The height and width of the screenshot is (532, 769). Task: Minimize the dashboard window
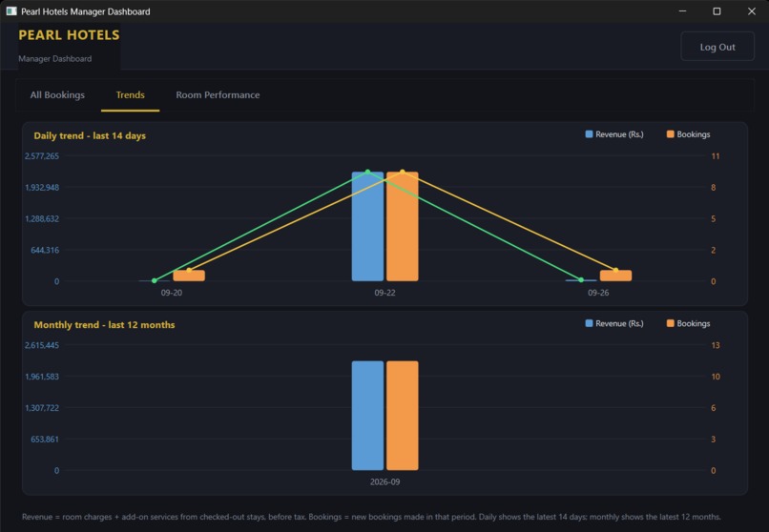coord(682,10)
